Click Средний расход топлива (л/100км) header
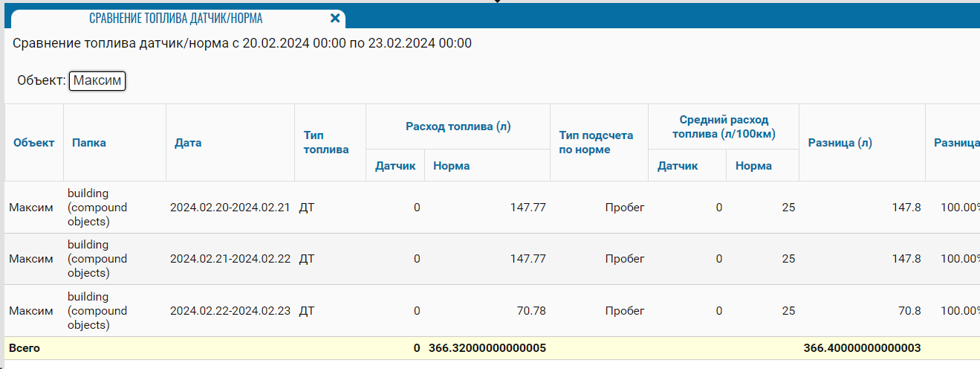 [x=724, y=126]
